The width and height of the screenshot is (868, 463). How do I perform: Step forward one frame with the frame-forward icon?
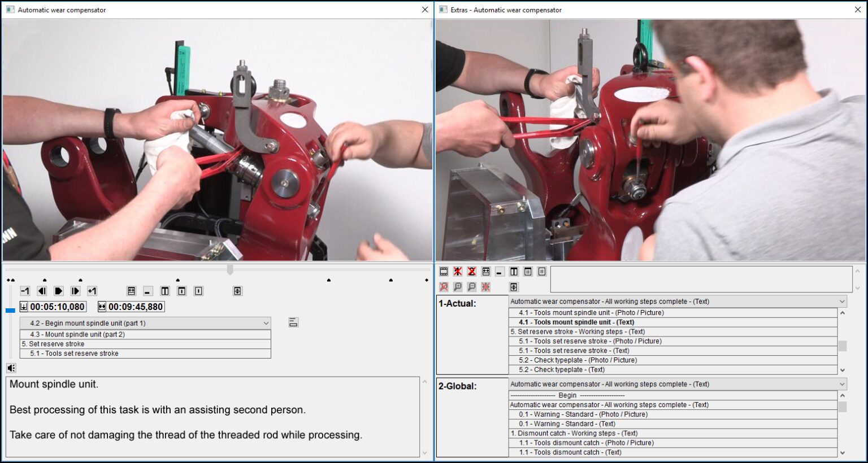[x=75, y=291]
